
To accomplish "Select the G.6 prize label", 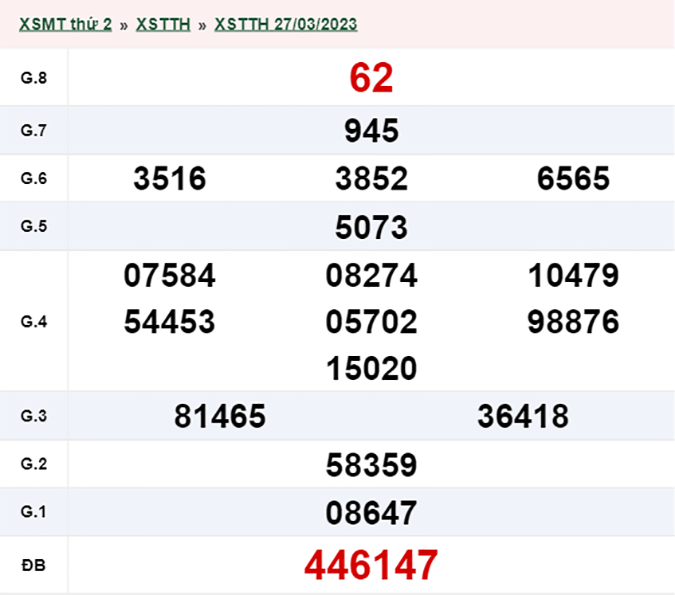I will pos(34,178).
